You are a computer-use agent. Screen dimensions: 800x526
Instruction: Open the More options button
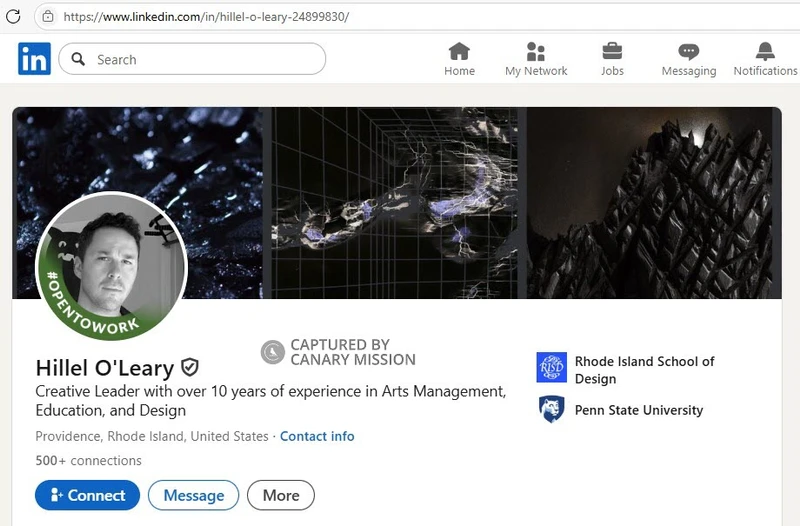pyautogui.click(x=281, y=495)
